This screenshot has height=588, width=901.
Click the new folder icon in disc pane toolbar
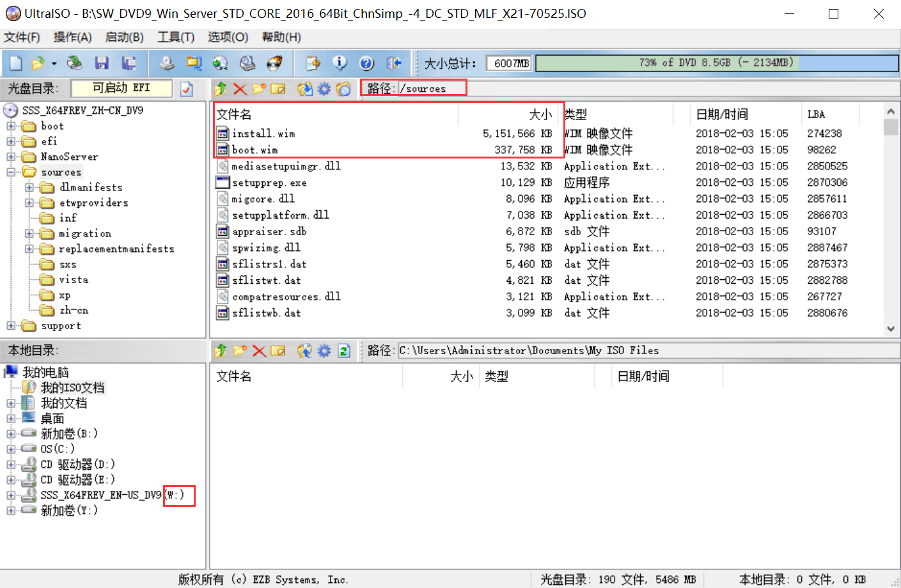point(259,89)
